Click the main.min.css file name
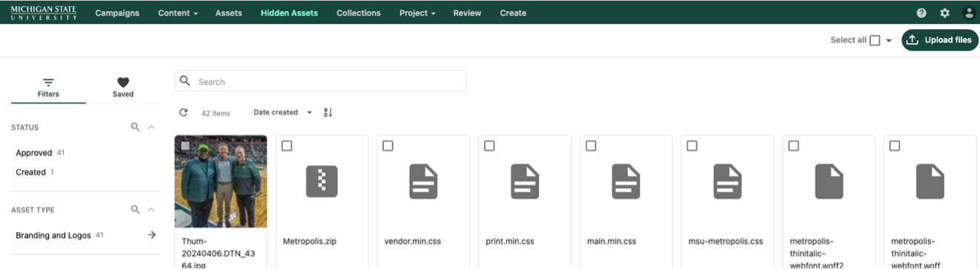Image resolution: width=980 pixels, height=270 pixels. (x=612, y=241)
